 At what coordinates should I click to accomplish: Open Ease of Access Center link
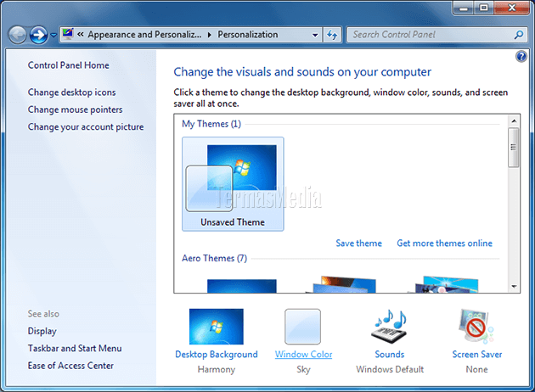pos(70,366)
